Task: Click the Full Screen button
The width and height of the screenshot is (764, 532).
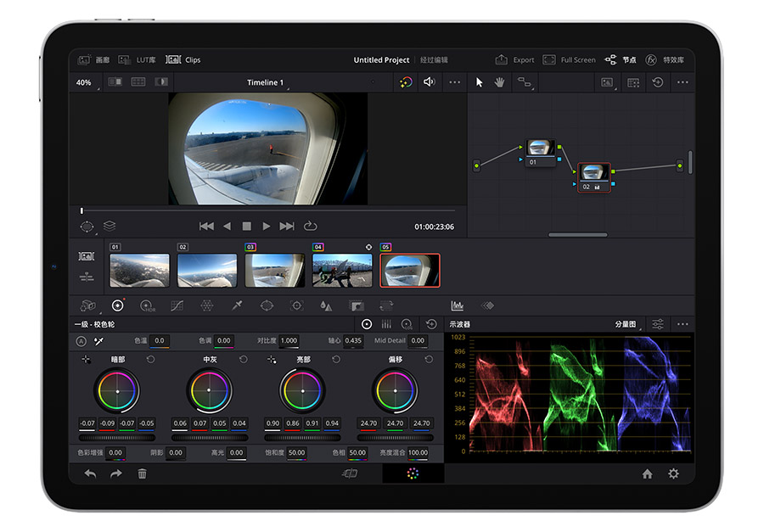Action: 569,60
